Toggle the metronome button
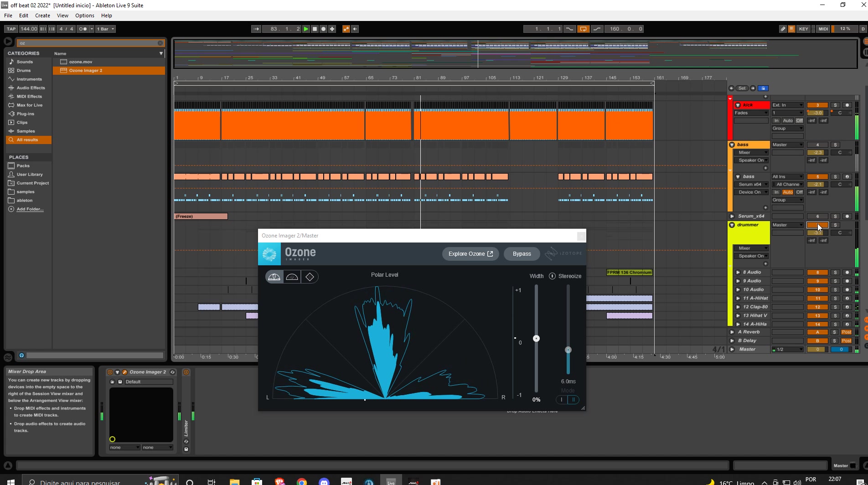This screenshot has height=485, width=868. (83, 29)
